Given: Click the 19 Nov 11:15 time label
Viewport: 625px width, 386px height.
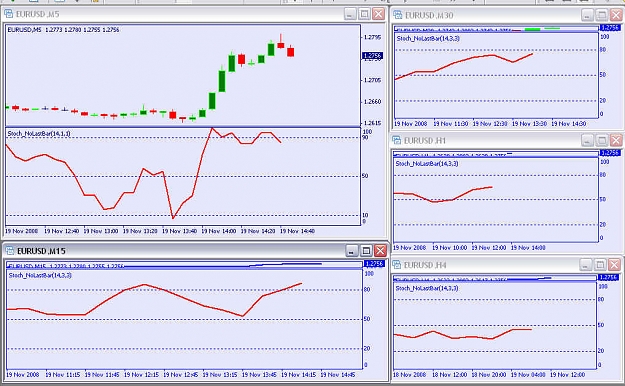Looking at the screenshot, I should (63, 374).
